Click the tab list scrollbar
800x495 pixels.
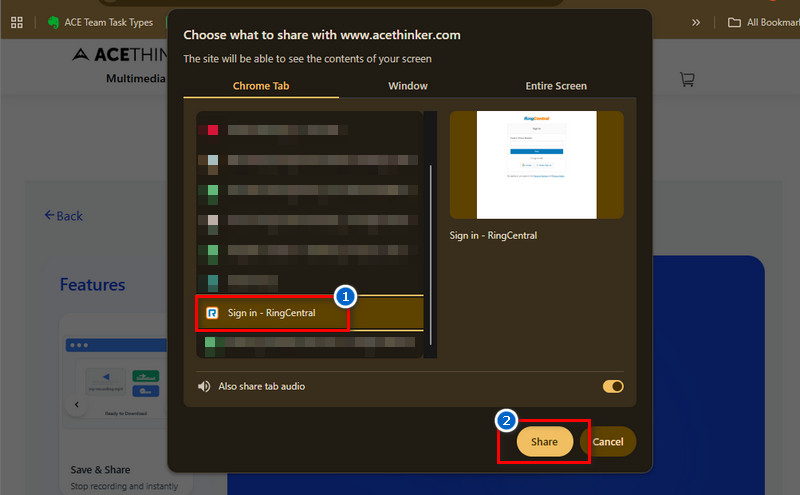coord(431,255)
